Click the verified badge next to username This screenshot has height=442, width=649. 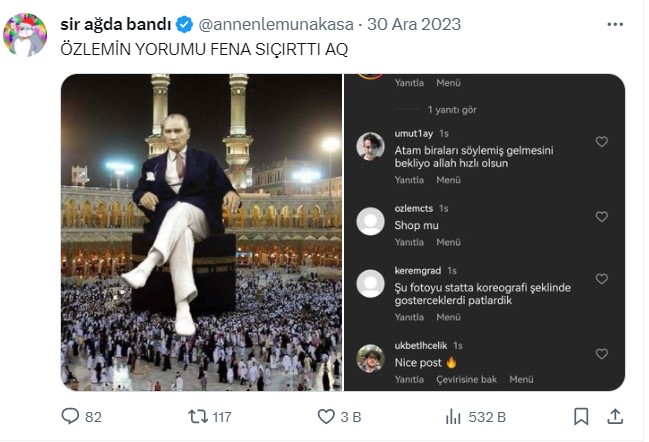[185, 24]
